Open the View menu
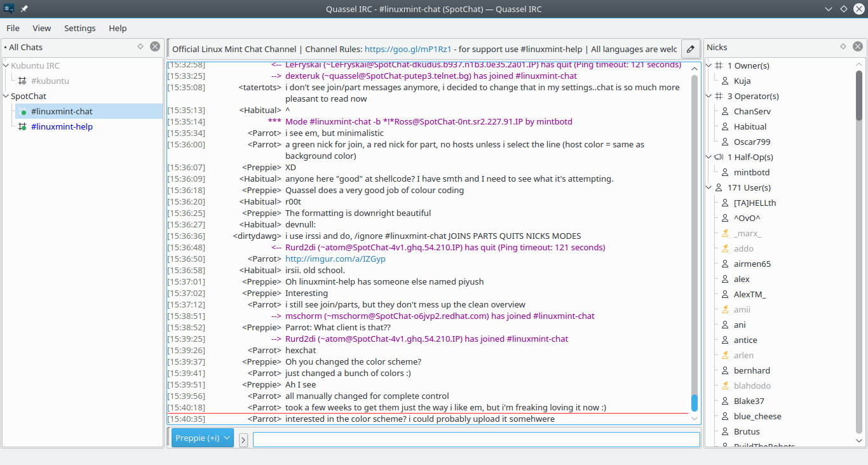This screenshot has height=465, width=868. (42, 28)
